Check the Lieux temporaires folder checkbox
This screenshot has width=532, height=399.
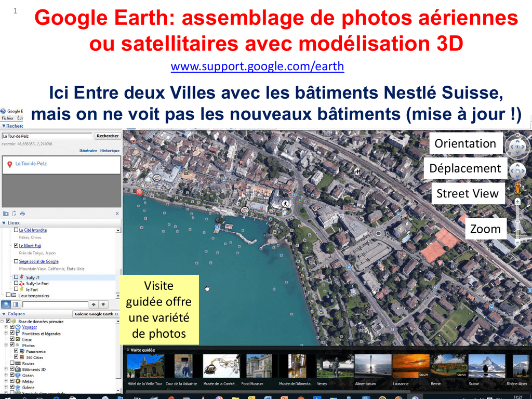tap(8, 295)
